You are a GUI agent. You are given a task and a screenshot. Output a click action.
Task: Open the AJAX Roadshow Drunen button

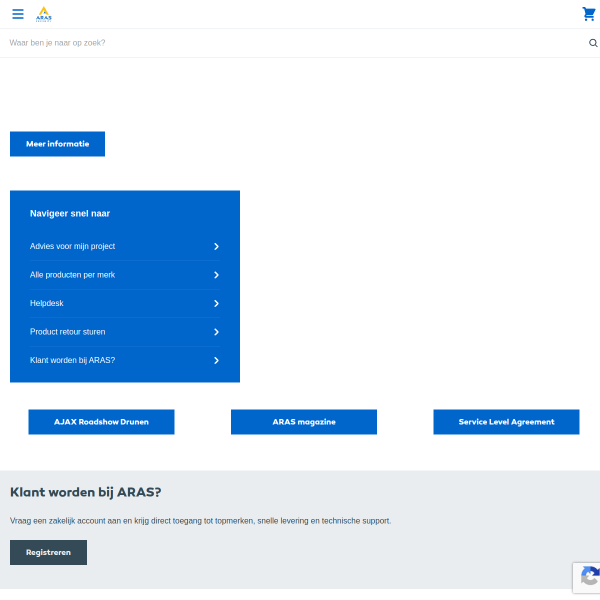click(101, 422)
